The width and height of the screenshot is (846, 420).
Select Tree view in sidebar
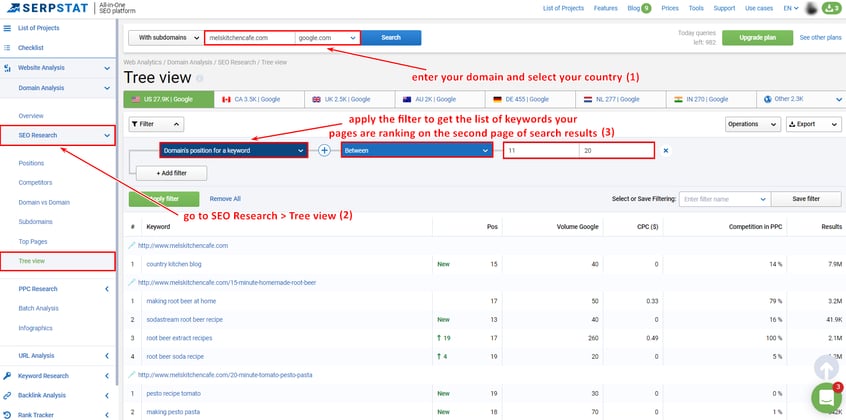click(x=33, y=261)
